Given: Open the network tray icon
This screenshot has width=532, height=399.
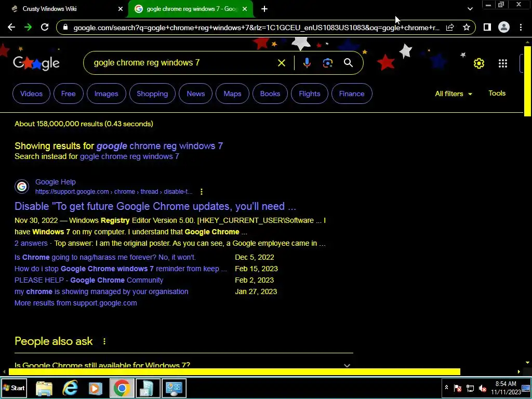Looking at the screenshot, I should pyautogui.click(x=470, y=388).
